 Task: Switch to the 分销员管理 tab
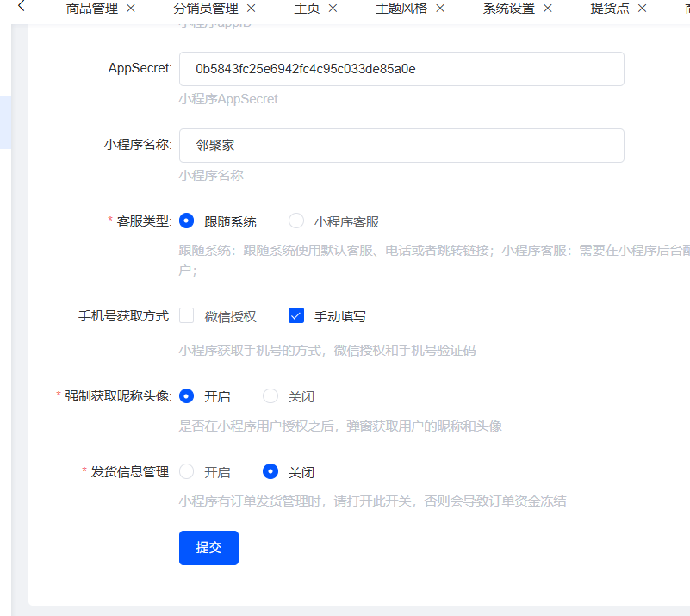tap(206, 9)
